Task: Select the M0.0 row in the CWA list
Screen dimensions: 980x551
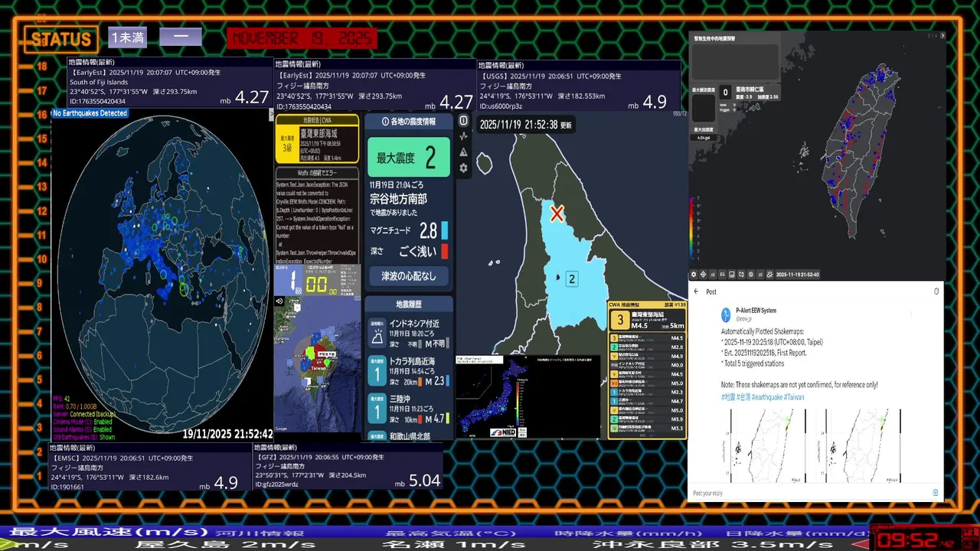Action: point(648,365)
